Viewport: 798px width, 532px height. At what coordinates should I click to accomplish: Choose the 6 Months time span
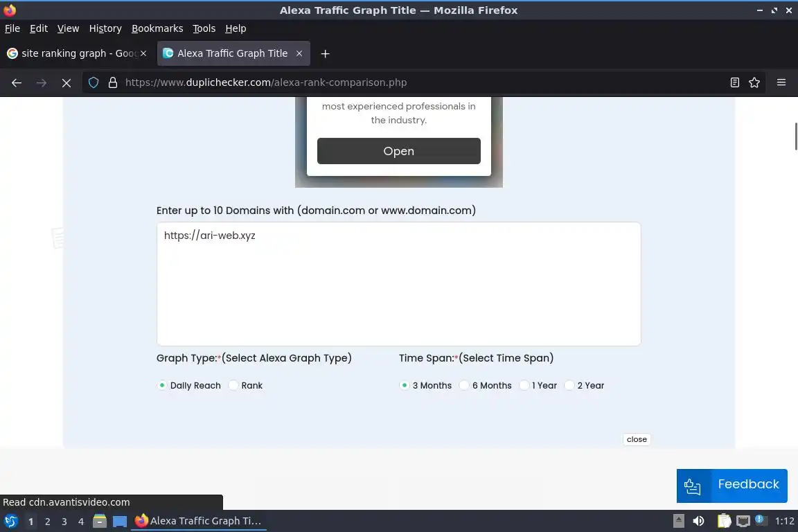[463, 385]
